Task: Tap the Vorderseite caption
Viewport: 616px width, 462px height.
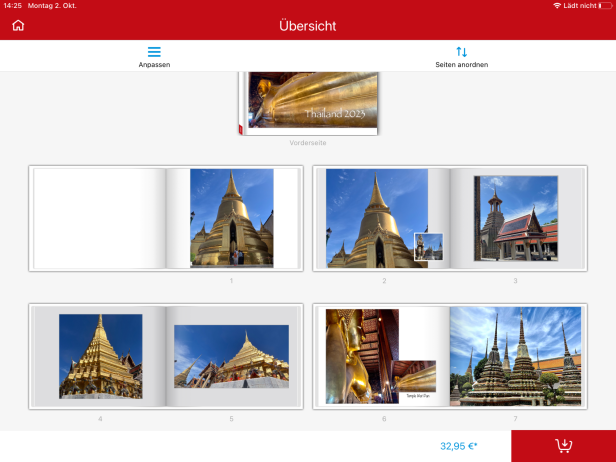Action: (308, 143)
